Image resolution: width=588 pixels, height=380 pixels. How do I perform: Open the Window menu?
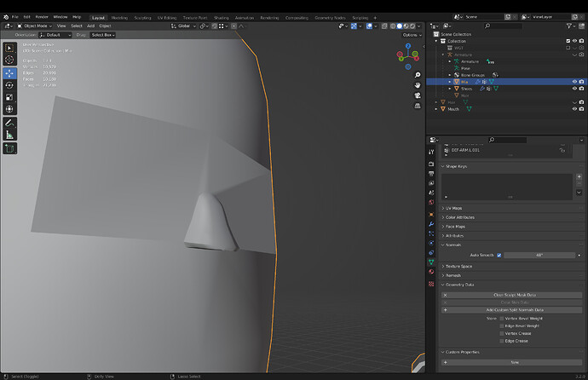[x=61, y=17]
